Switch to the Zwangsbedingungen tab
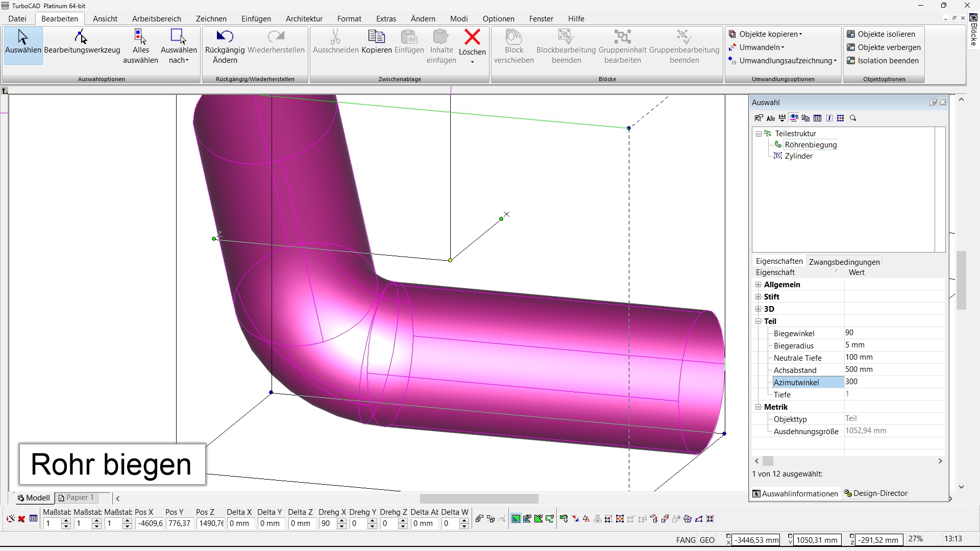 (x=844, y=262)
